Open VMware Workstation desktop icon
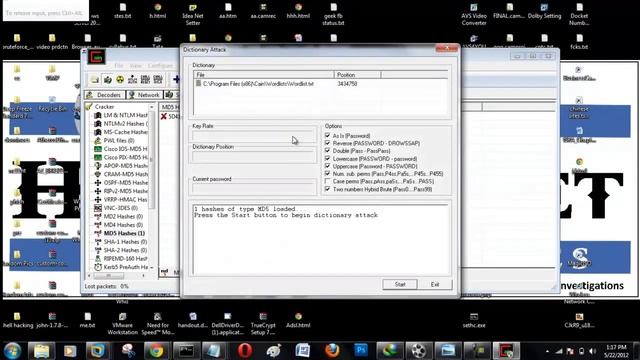The height and width of the screenshot is (360, 640). click(122, 324)
